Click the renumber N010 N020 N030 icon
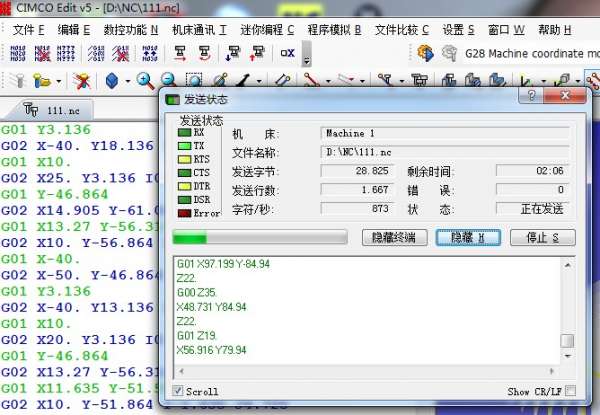Viewport: 600px width, 415px height. pyautogui.click(x=18, y=53)
